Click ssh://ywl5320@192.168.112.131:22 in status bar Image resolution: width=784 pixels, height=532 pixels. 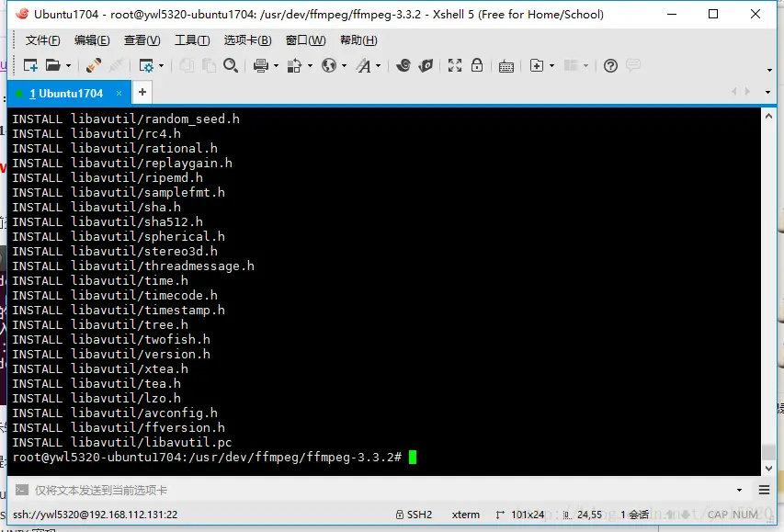(95, 515)
